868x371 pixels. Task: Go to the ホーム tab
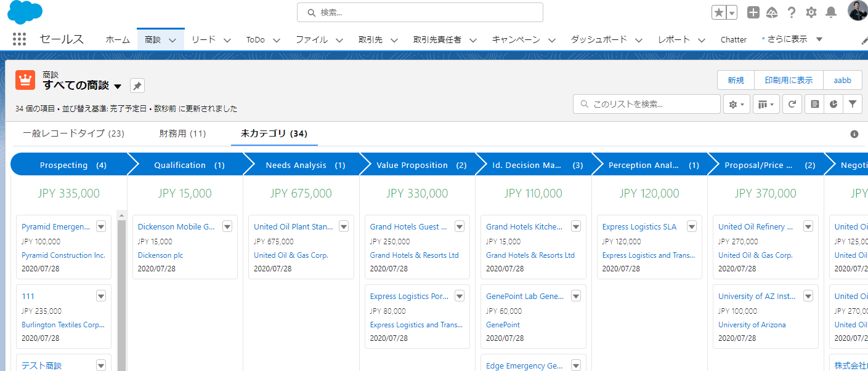point(118,39)
